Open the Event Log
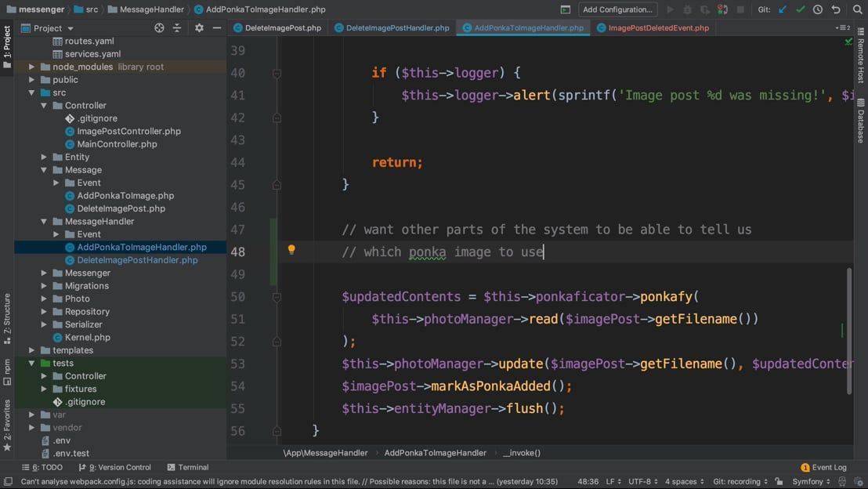 [x=823, y=467]
